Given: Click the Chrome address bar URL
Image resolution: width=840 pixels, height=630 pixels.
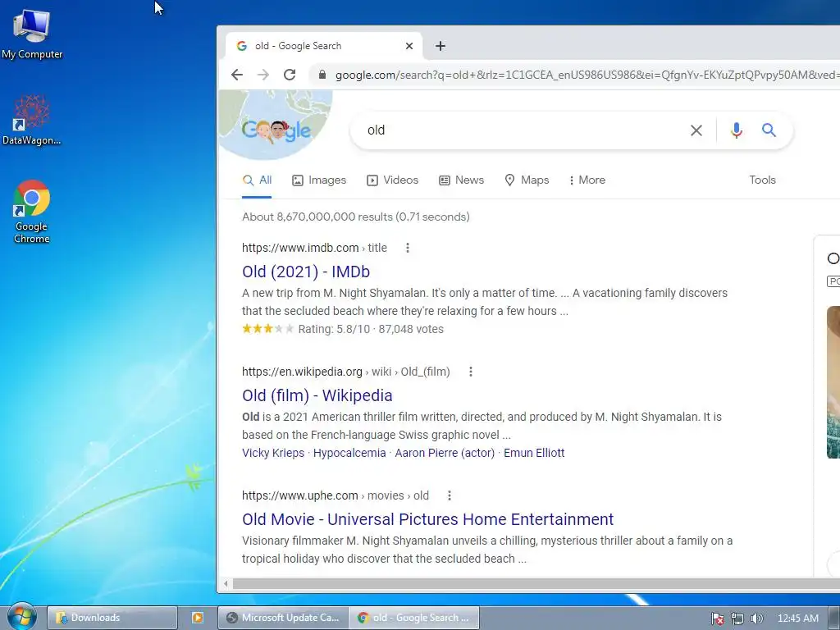Looking at the screenshot, I should (587, 75).
